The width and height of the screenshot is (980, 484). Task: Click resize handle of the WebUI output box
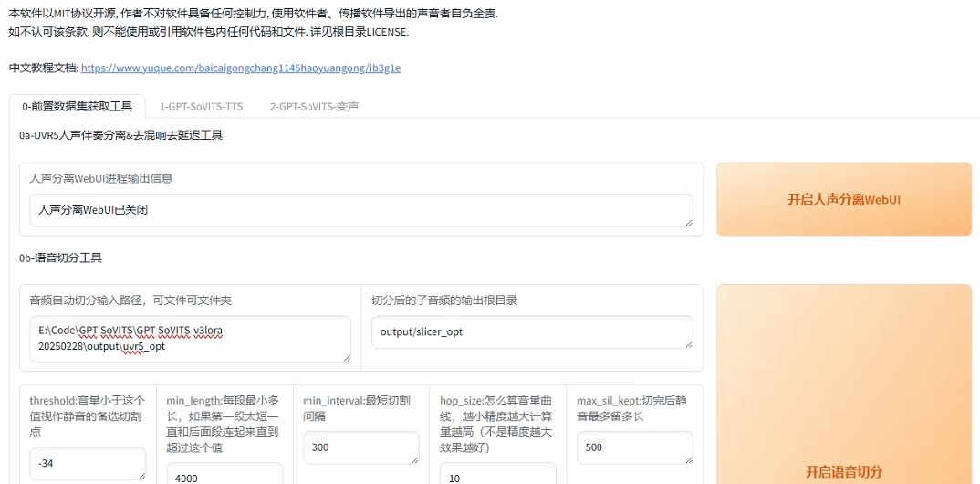coord(689,222)
